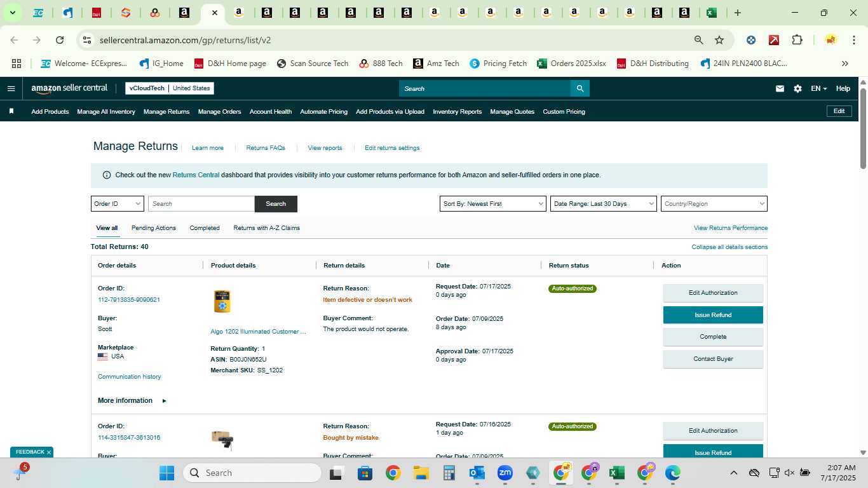
Task: Bookmark this page with star icon
Action: (x=719, y=40)
